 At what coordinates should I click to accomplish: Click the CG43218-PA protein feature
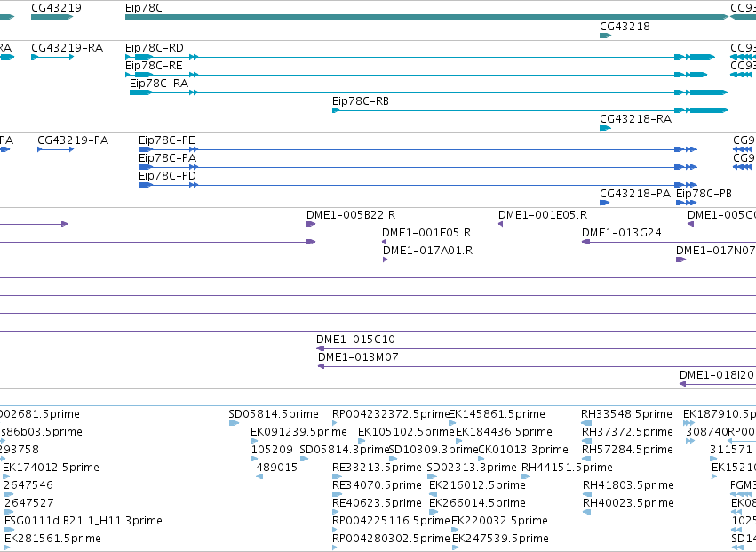pyautogui.click(x=605, y=203)
